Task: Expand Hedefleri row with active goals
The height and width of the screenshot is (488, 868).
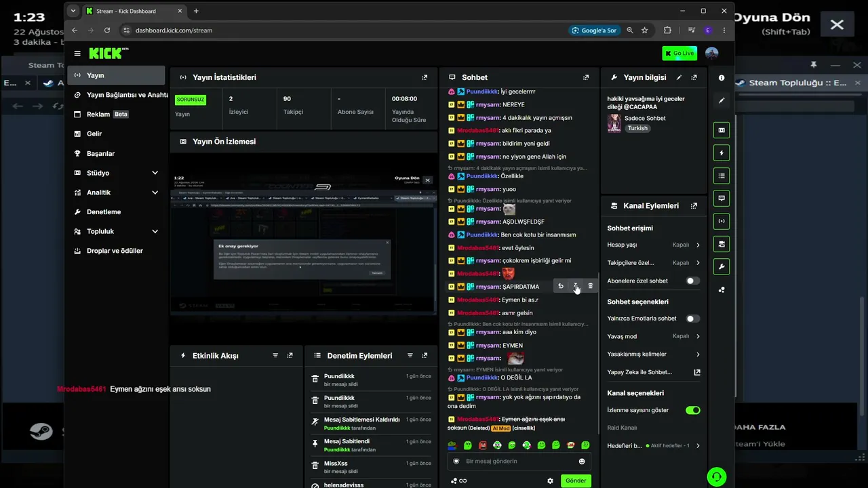Action: click(654, 446)
